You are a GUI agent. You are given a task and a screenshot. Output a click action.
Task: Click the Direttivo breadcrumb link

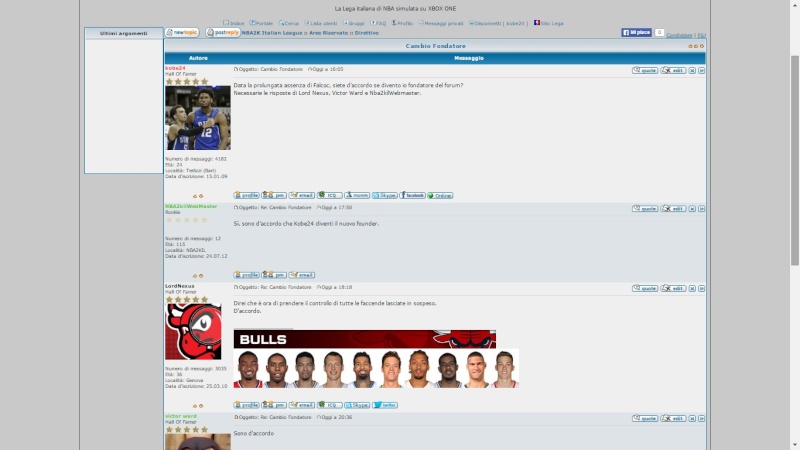click(x=367, y=33)
